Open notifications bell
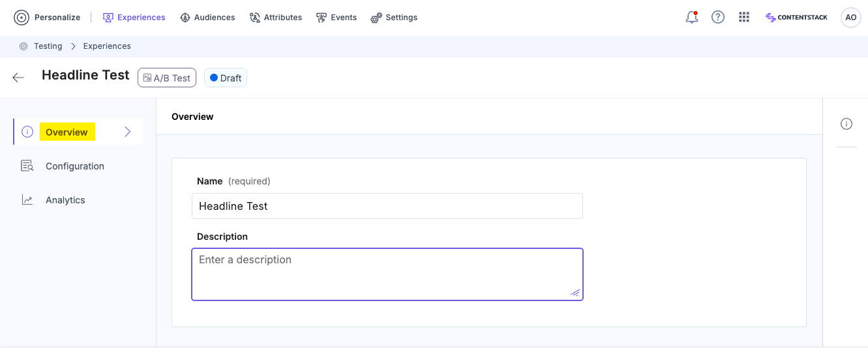This screenshot has height=348, width=868. [x=692, y=18]
